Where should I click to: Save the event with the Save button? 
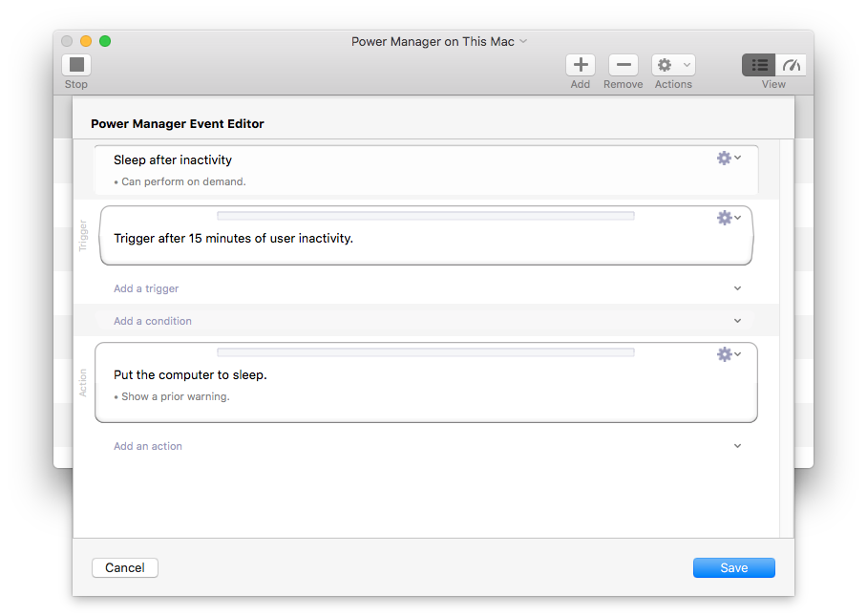coord(733,568)
